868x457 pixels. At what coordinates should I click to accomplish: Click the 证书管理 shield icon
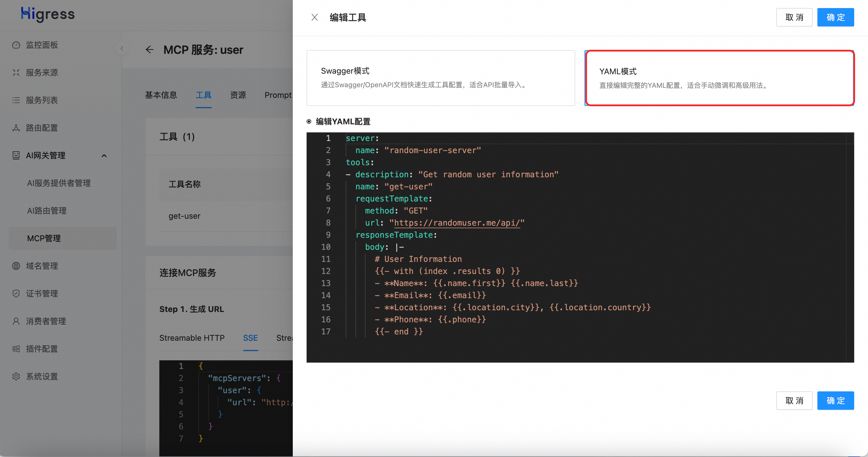tap(16, 294)
